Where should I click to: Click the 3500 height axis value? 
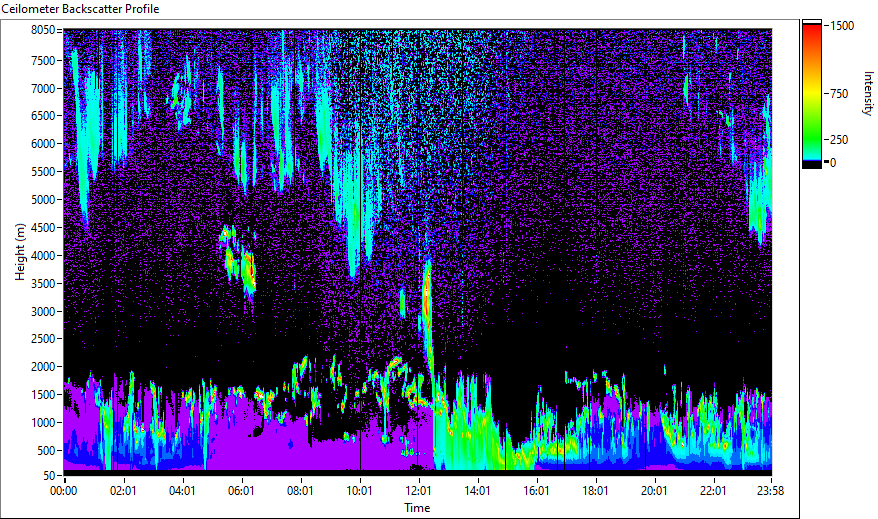click(43, 284)
